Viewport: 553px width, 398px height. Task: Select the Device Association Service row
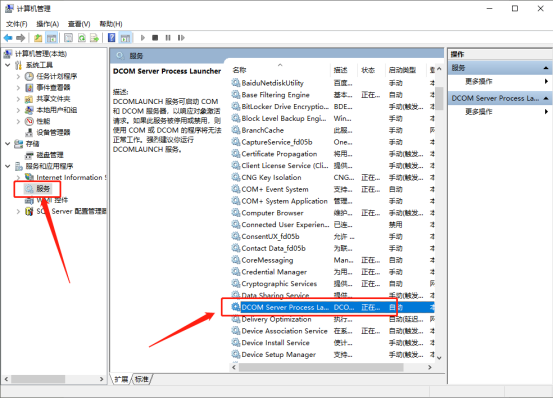pyautogui.click(x=333, y=331)
